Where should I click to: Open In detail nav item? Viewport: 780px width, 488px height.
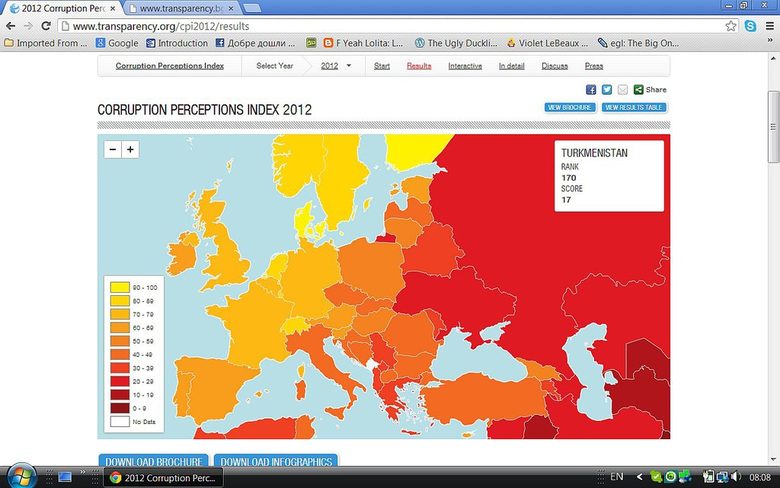[511, 66]
